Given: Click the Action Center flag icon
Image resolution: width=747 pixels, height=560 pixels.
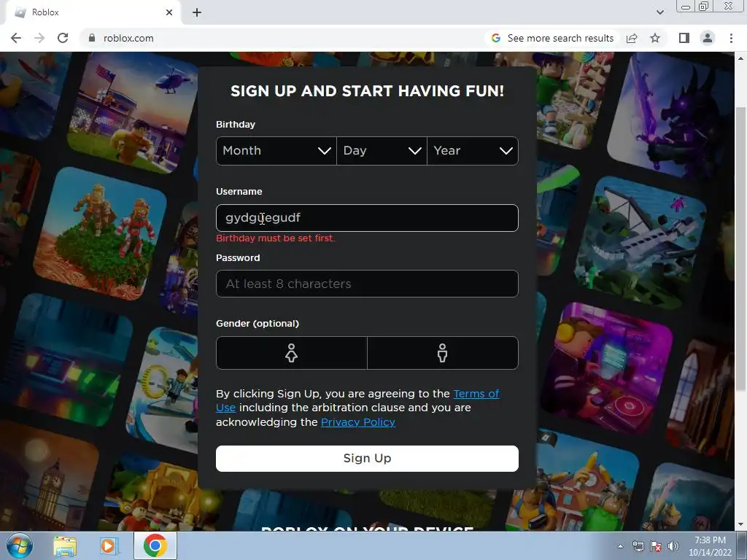Looking at the screenshot, I should pos(656,546).
